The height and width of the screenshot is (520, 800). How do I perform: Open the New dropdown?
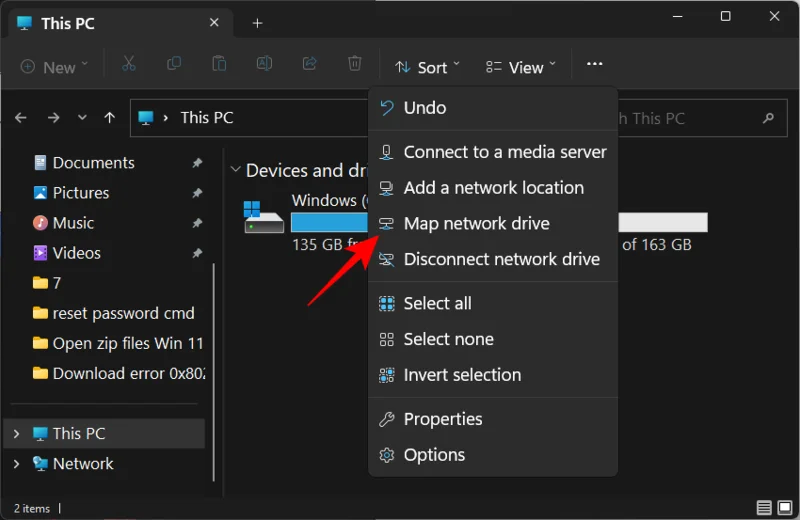click(x=54, y=67)
